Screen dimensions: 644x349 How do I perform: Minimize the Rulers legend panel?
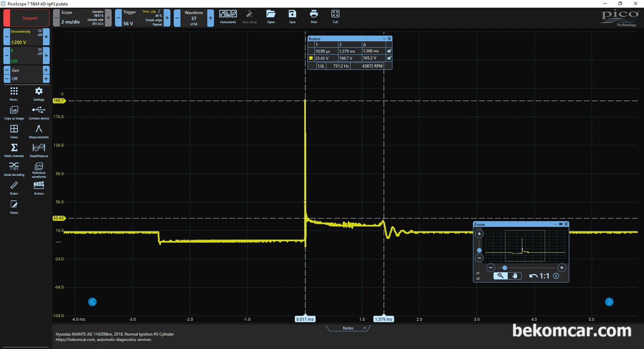384,39
